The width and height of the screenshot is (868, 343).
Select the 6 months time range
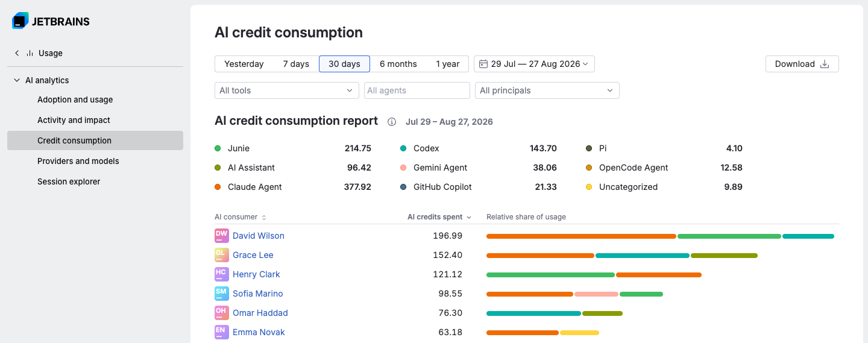(398, 64)
